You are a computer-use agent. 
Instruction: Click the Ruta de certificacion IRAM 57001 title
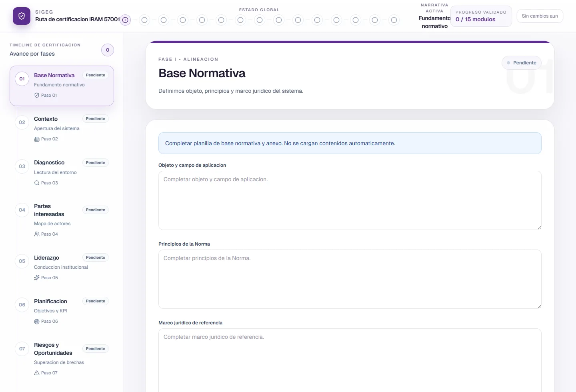point(78,19)
